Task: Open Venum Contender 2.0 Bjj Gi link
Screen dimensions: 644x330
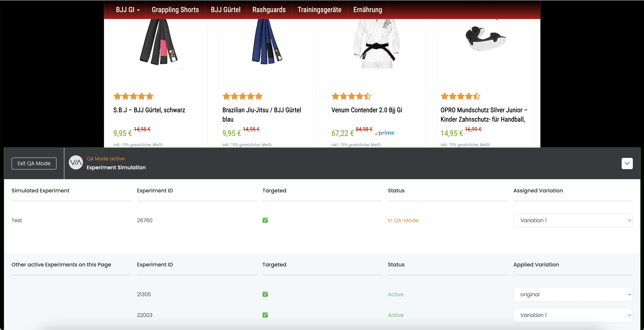Action: click(367, 110)
